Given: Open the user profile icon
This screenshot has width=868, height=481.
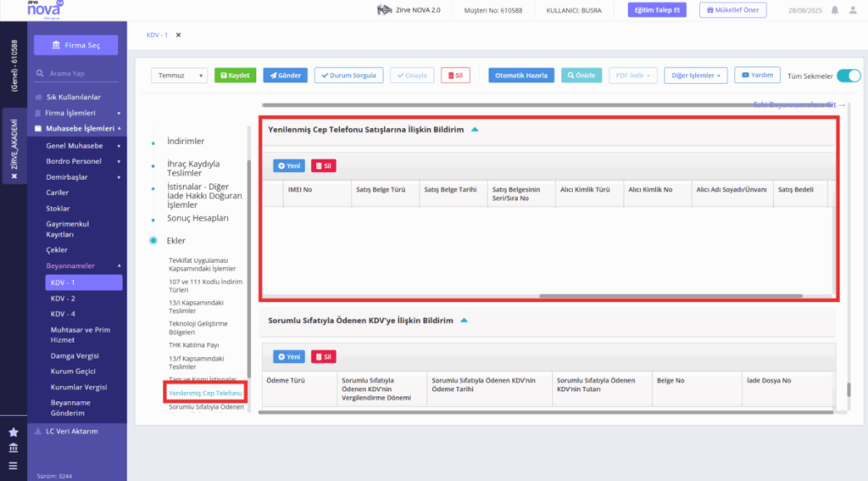Looking at the screenshot, I should tap(853, 10).
